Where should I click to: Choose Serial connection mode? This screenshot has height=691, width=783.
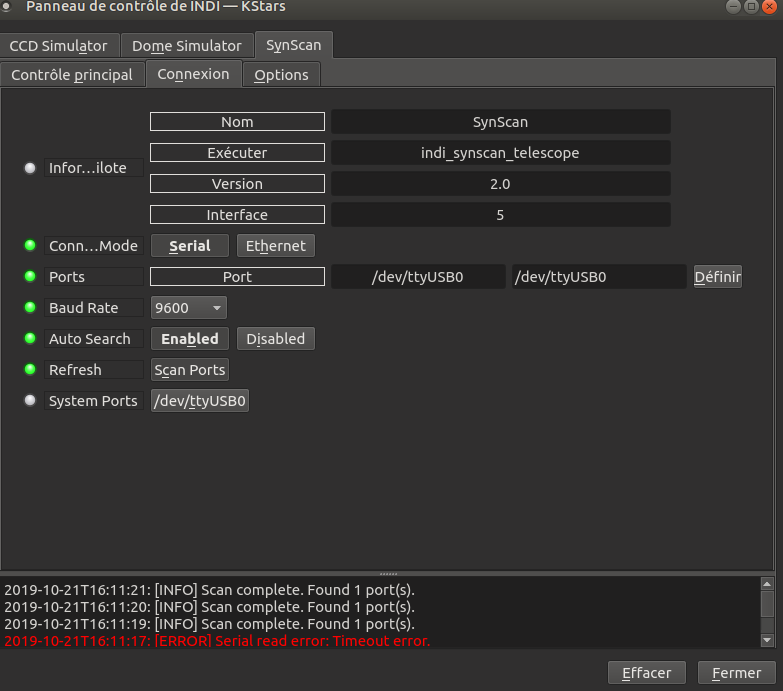(190, 246)
